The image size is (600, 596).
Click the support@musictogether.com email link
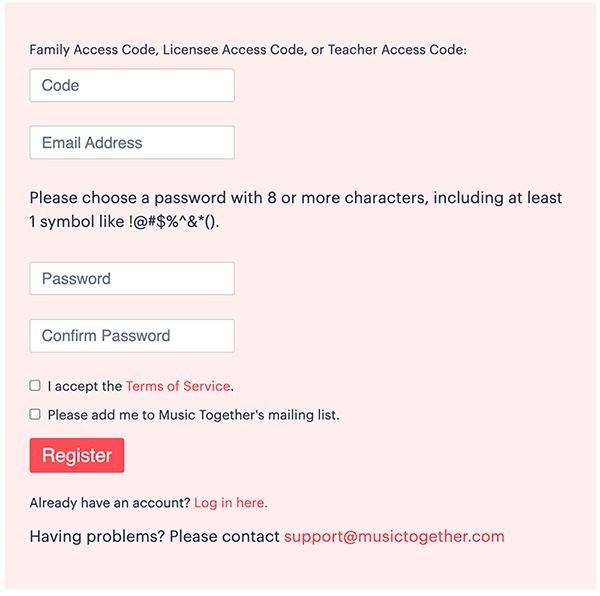pos(394,537)
